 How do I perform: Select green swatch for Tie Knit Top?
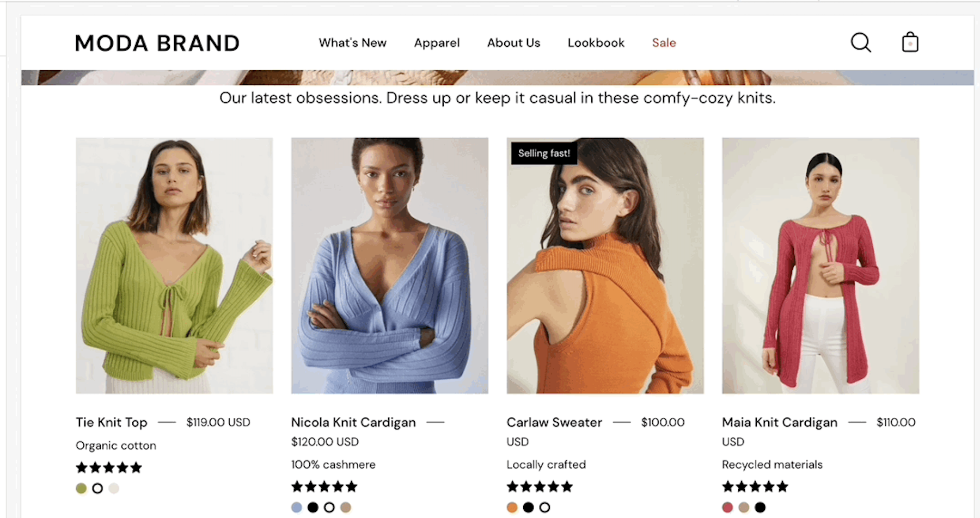[x=81, y=488]
